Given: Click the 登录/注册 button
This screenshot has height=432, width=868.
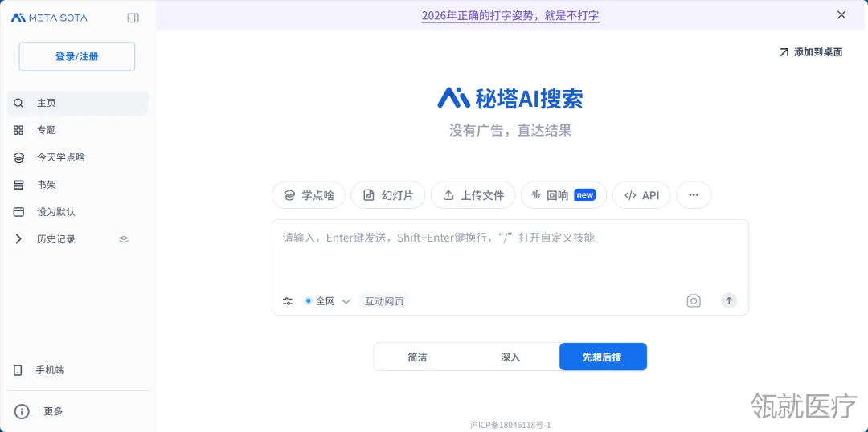Looking at the screenshot, I should tap(77, 56).
